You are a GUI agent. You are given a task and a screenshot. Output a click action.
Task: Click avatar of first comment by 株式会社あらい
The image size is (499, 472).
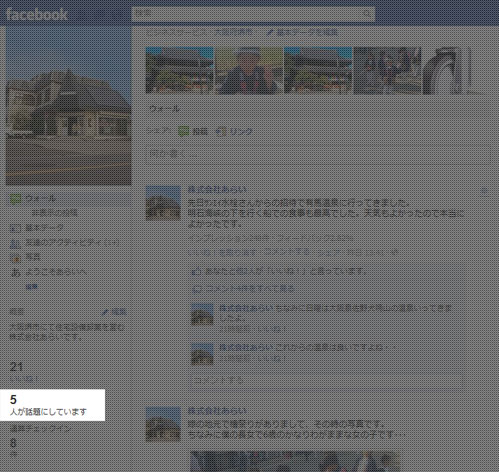[x=202, y=314]
